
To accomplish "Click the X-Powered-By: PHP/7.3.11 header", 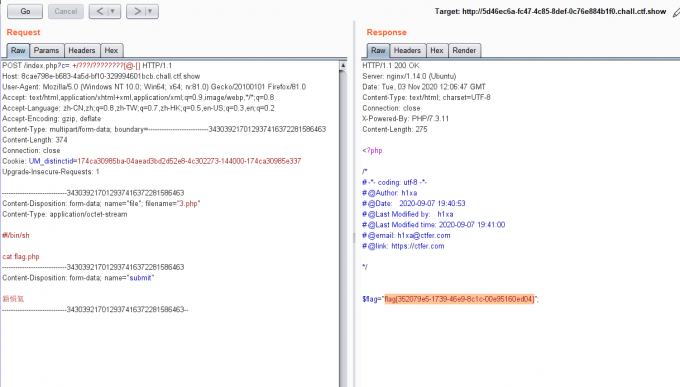I will pos(405,118).
